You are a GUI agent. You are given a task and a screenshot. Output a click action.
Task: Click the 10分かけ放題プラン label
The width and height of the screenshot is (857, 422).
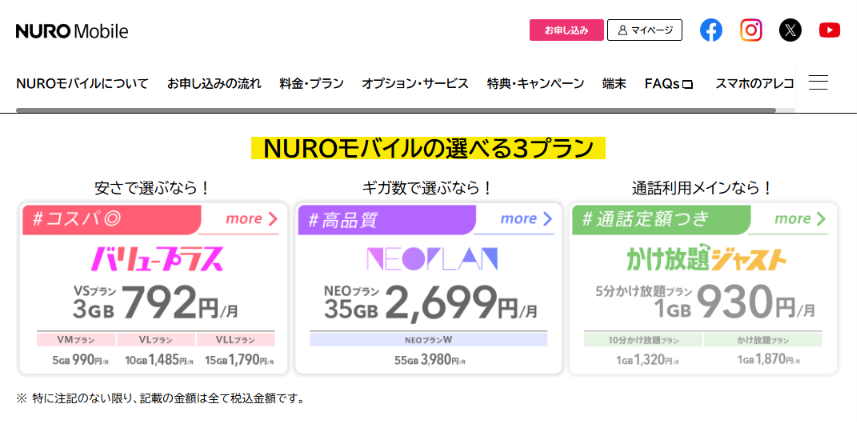click(x=643, y=339)
